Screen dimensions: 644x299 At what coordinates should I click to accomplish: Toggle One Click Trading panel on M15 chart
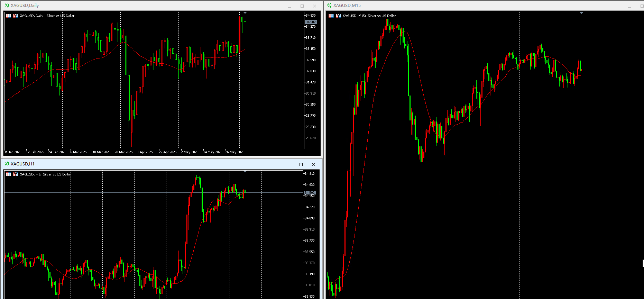pyautogui.click(x=331, y=16)
